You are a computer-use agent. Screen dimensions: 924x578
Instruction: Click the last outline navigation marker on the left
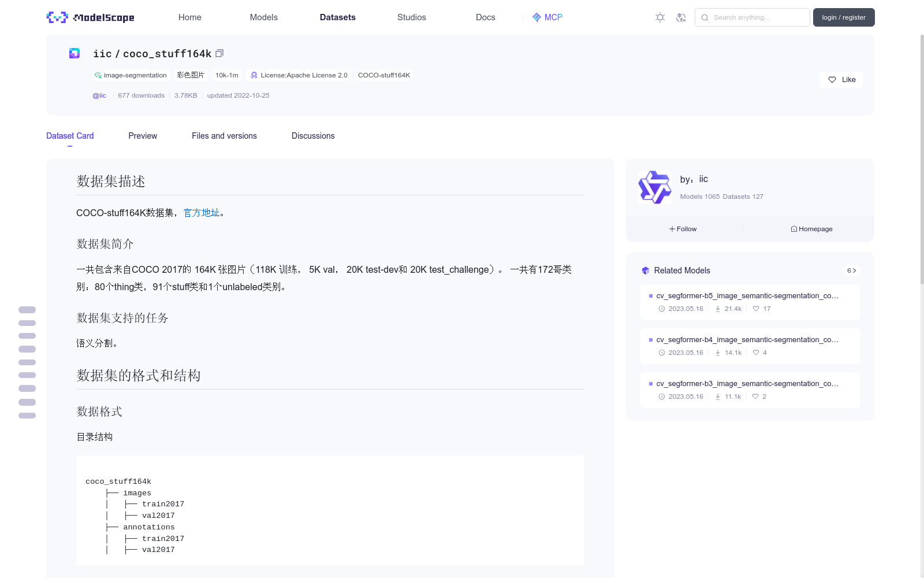pos(27,416)
